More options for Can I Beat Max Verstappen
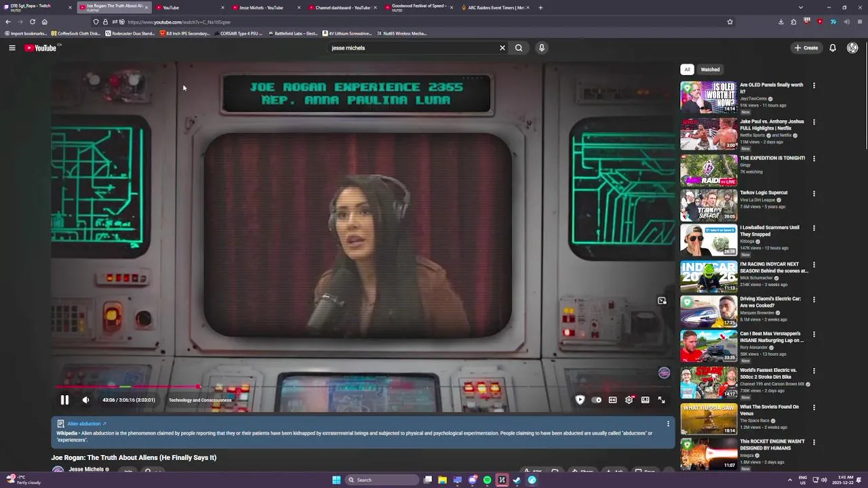 (x=814, y=335)
